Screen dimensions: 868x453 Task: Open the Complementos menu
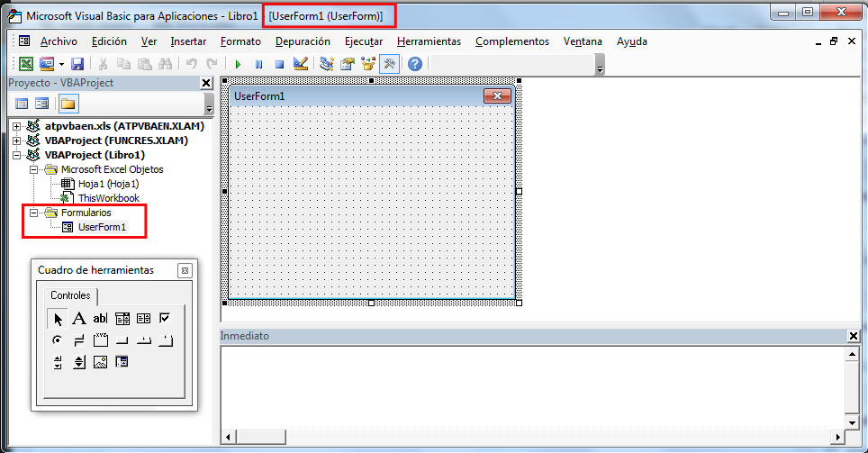512,41
